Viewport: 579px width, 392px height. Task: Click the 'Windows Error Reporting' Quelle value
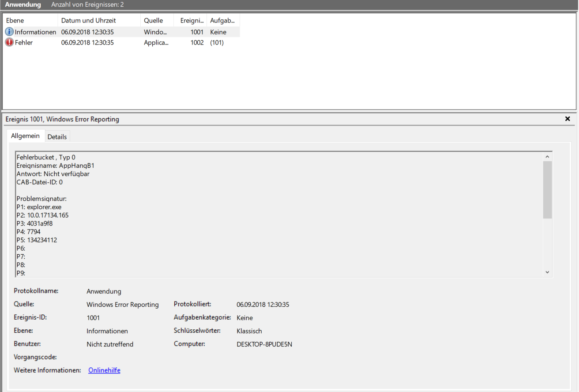click(x=123, y=305)
